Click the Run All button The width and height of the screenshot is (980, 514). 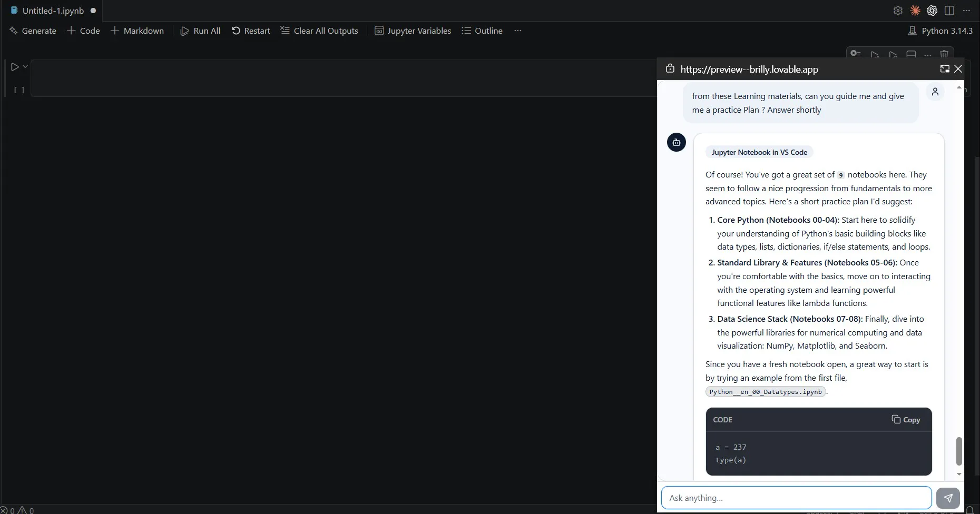coord(200,31)
